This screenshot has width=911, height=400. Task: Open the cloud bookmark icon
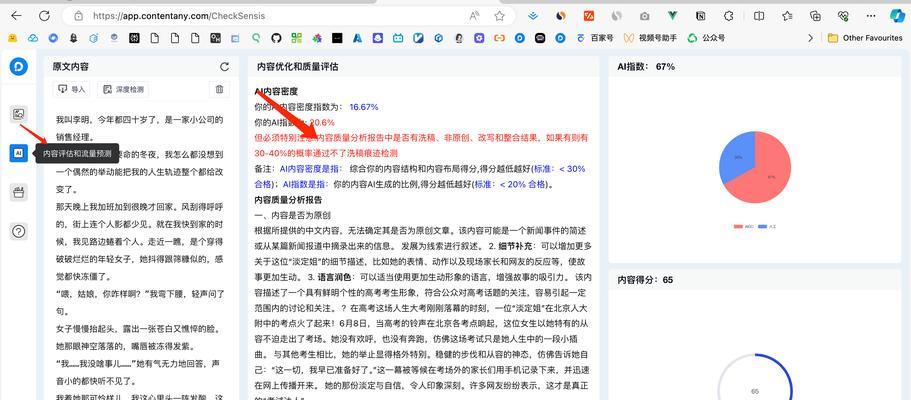33,38
